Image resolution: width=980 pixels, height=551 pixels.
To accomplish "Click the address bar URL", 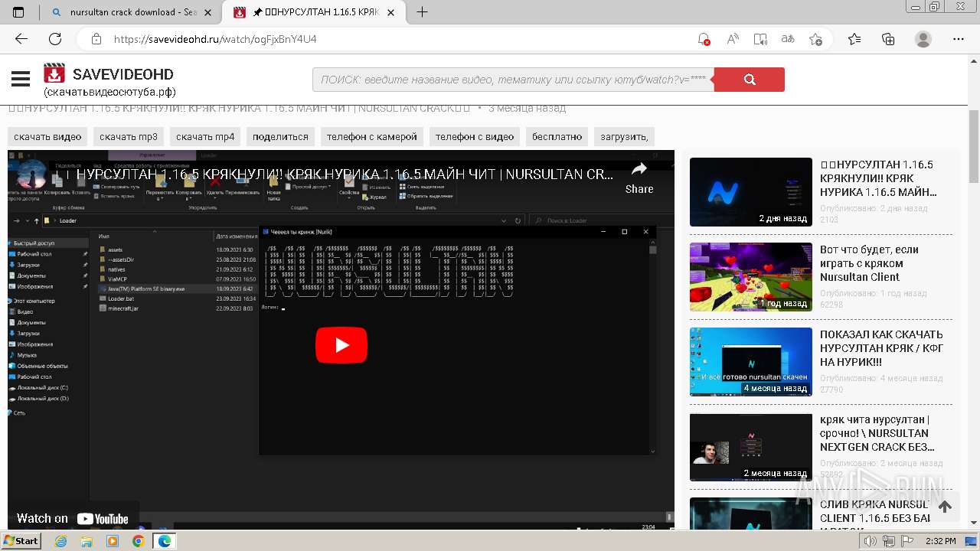I will click(x=215, y=39).
